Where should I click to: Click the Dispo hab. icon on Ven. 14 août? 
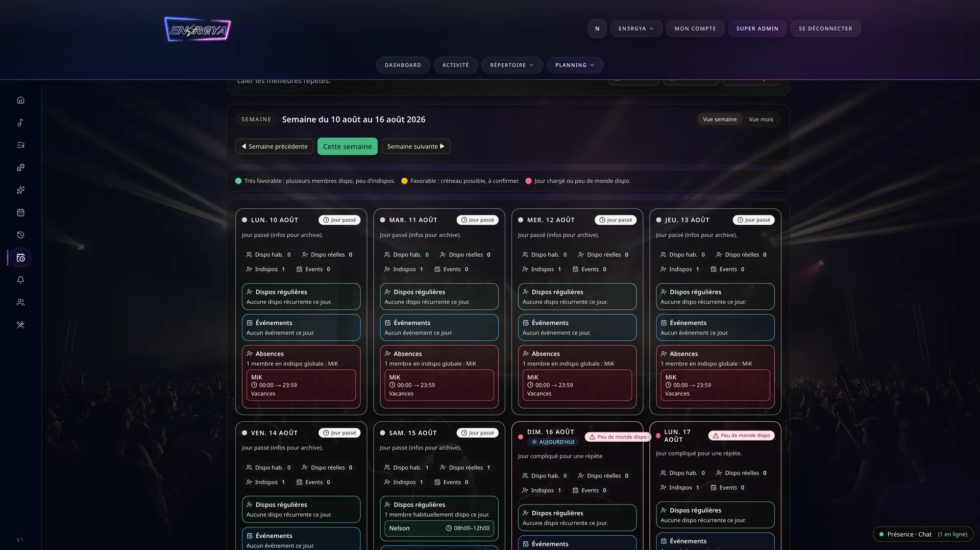coord(249,467)
